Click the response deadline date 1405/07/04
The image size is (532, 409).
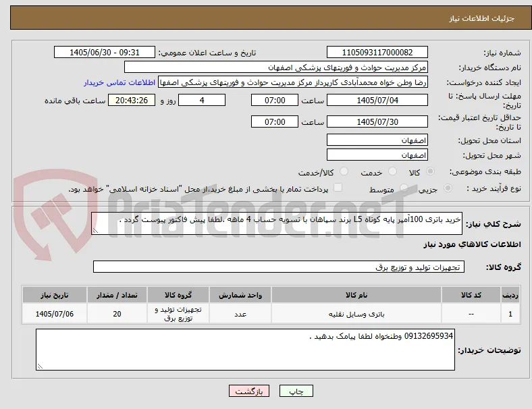tap(377, 100)
